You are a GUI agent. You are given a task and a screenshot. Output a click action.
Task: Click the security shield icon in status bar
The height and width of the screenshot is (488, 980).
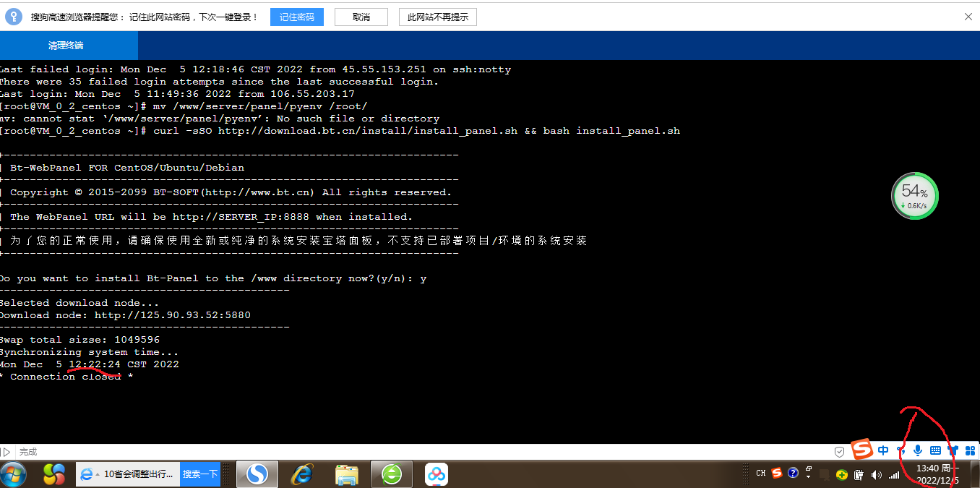pos(839,452)
